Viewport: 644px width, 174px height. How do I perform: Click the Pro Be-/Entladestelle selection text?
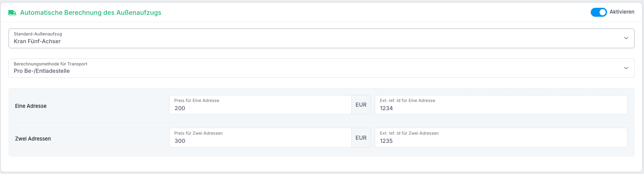[x=42, y=71]
